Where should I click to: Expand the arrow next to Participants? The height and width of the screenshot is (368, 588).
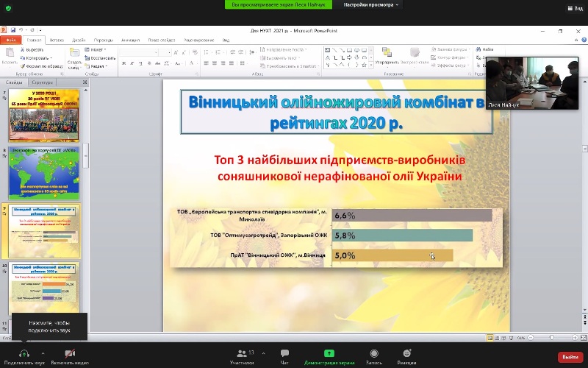[x=263, y=353]
